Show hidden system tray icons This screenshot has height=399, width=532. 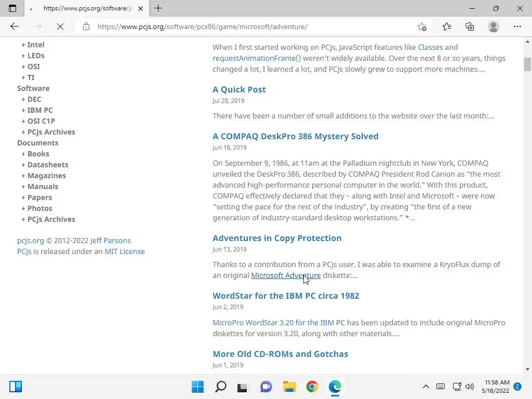pyautogui.click(x=426, y=387)
